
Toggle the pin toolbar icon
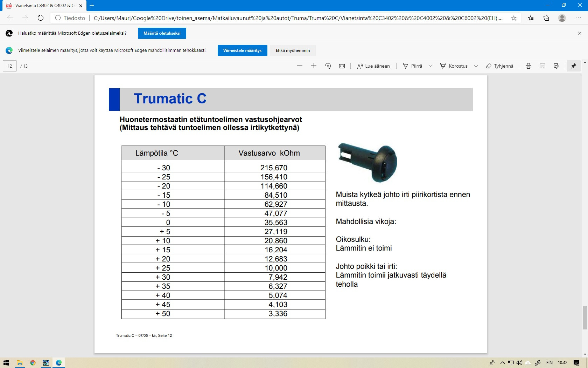click(573, 66)
